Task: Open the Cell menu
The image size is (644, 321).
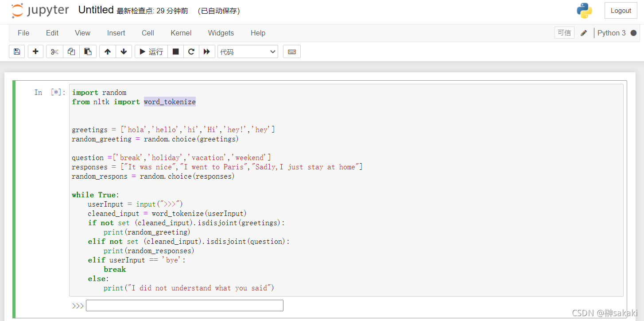Action: pyautogui.click(x=148, y=33)
